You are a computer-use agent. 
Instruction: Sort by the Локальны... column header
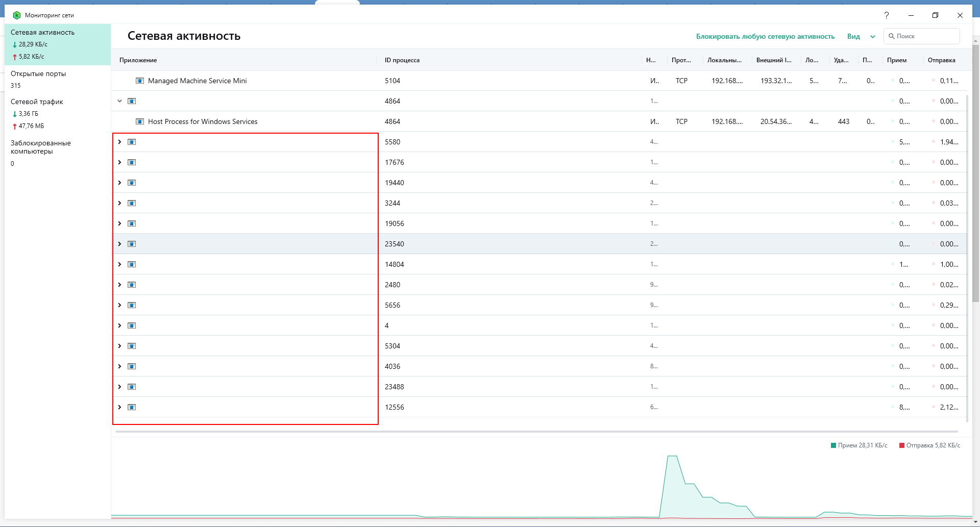tap(724, 60)
